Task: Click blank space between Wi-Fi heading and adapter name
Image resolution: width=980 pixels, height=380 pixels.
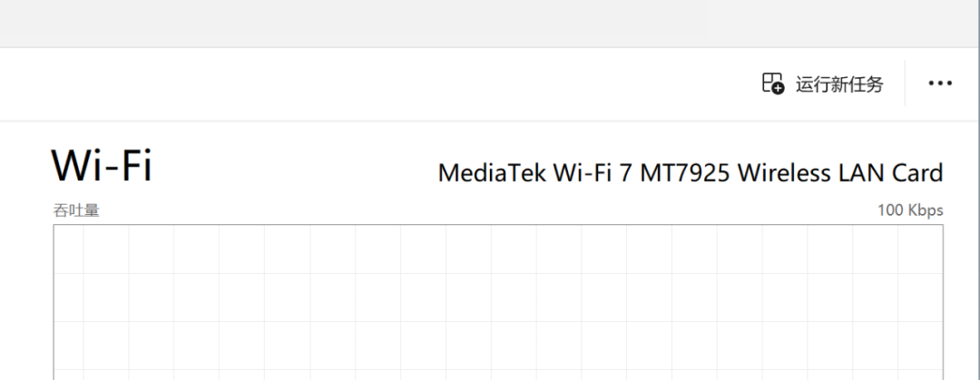Action: [x=294, y=169]
